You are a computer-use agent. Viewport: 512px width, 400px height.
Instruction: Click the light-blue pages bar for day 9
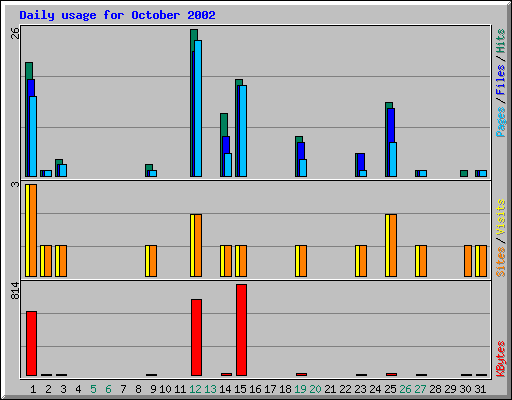[153, 173]
